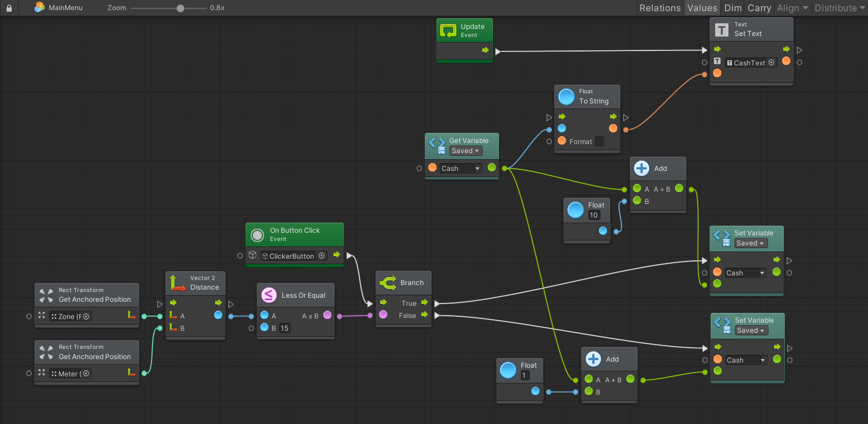
Task: Click the Less Or Equal node icon
Action: click(269, 295)
